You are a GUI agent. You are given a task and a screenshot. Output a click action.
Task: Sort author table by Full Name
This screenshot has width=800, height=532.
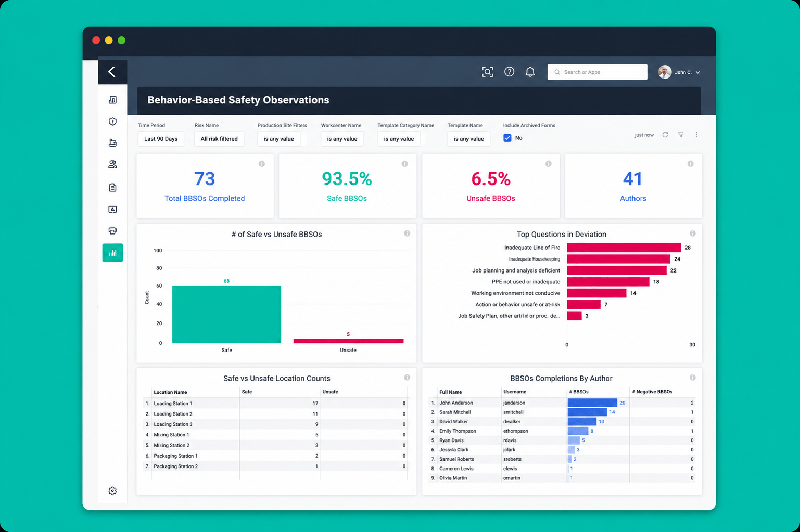450,392
